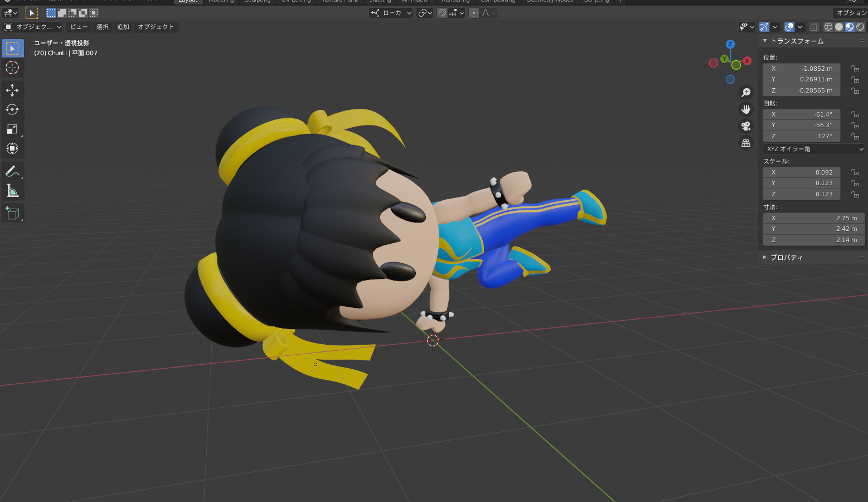Image resolution: width=868 pixels, height=502 pixels.
Task: Click the red X axis on gizmo
Action: coord(747,61)
